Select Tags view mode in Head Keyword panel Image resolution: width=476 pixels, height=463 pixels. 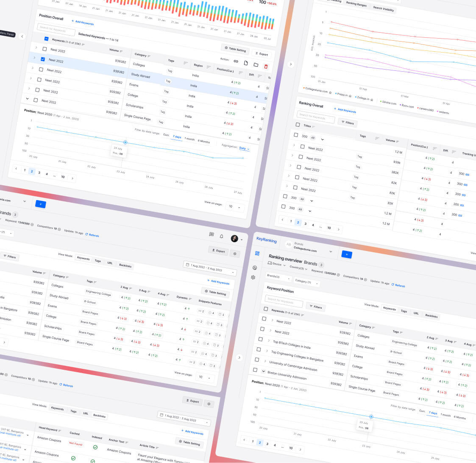coord(73,411)
